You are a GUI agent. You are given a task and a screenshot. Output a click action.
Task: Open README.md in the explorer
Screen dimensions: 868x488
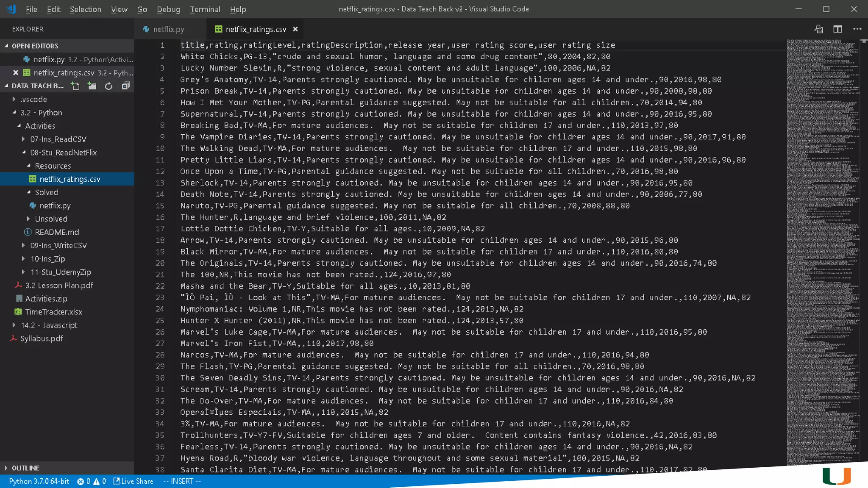pos(57,232)
